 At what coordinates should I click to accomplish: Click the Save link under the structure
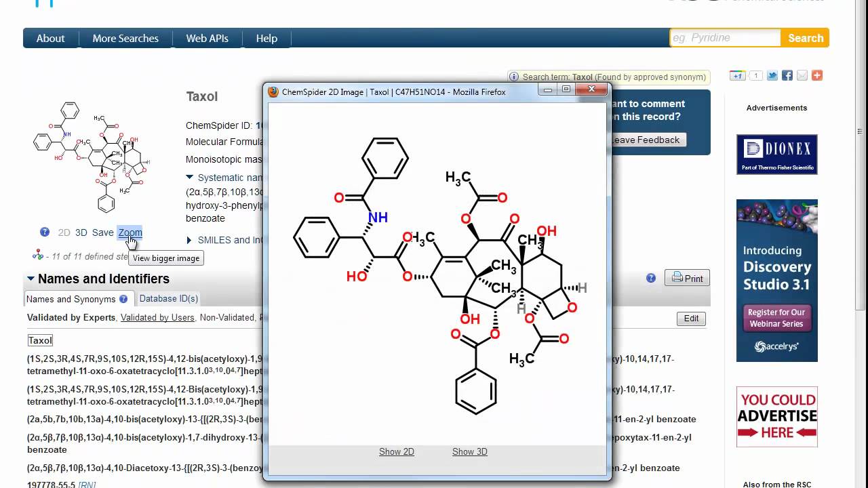pyautogui.click(x=103, y=232)
